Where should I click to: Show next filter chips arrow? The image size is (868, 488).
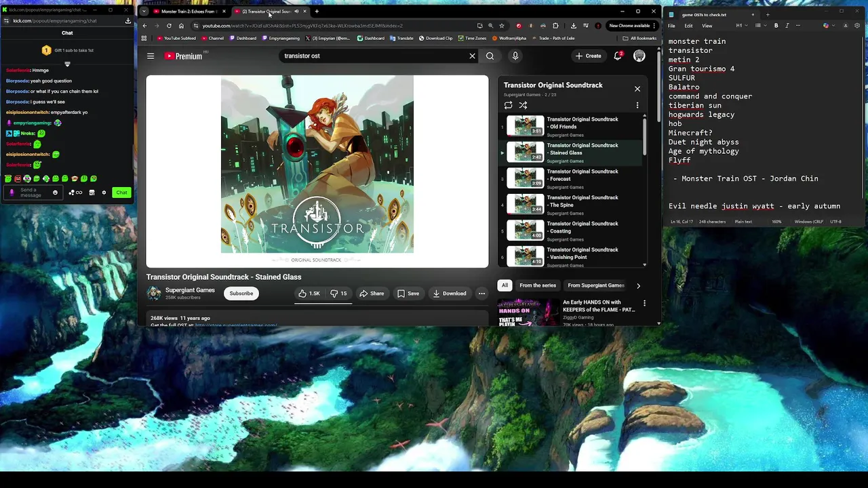coord(638,286)
